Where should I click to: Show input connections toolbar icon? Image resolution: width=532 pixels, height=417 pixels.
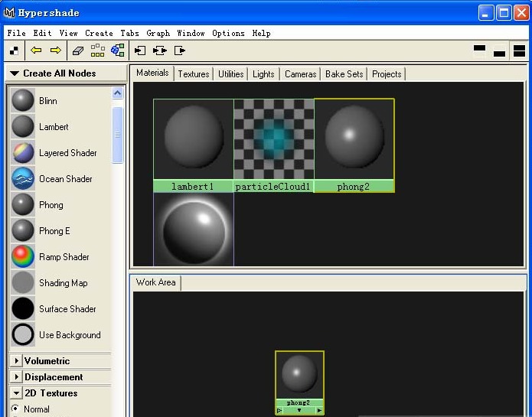click(x=140, y=50)
